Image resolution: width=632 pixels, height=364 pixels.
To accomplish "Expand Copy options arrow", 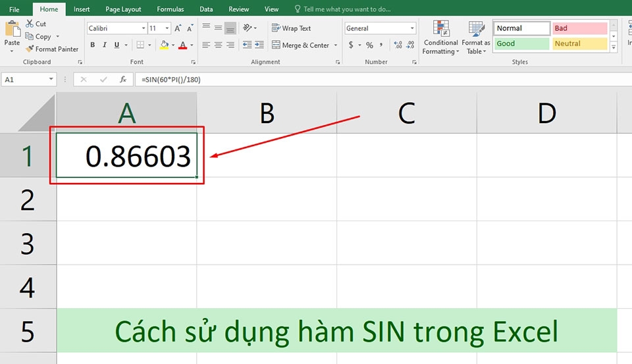I will pos(58,36).
